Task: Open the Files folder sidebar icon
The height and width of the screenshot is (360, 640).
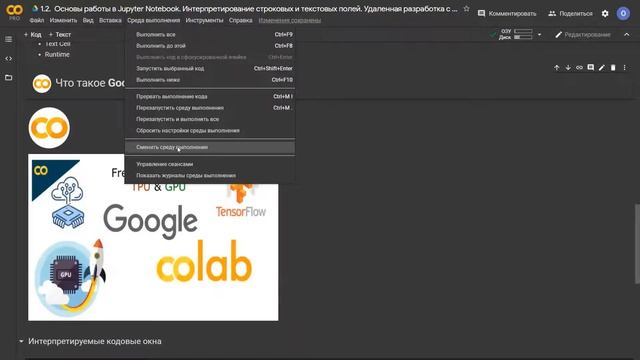Action: (x=9, y=77)
